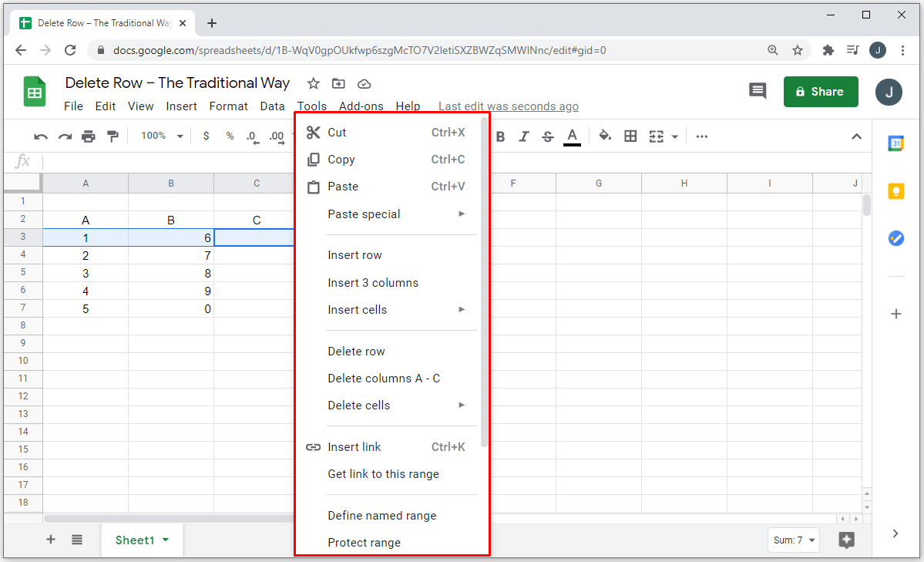The image size is (924, 562).
Task: Click the green Share button
Action: (820, 92)
